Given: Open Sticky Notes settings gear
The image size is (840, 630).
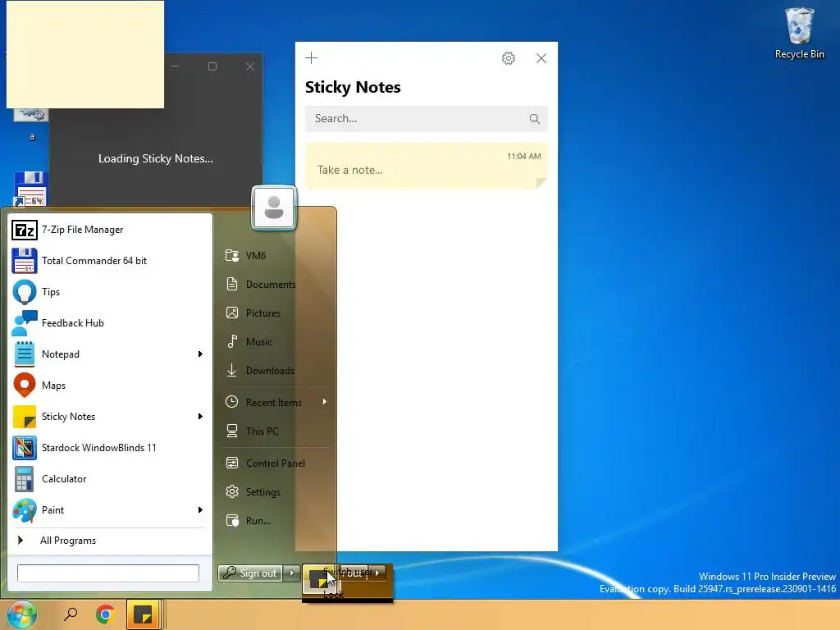Looking at the screenshot, I should click(x=509, y=58).
